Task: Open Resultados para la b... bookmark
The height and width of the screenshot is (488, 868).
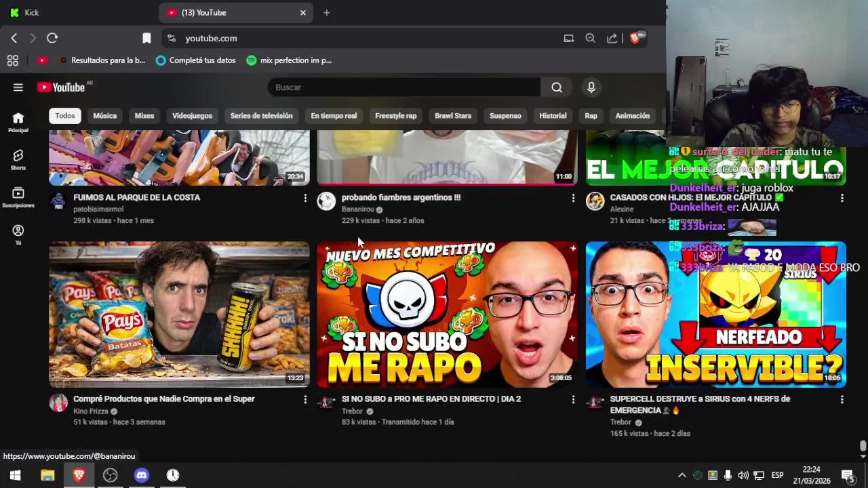Action: pyautogui.click(x=102, y=60)
